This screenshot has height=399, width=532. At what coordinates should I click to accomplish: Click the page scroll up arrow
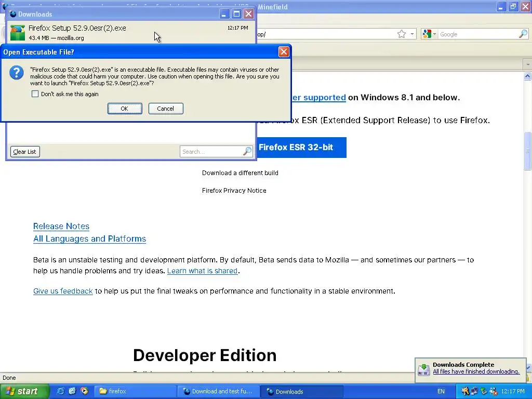527,76
